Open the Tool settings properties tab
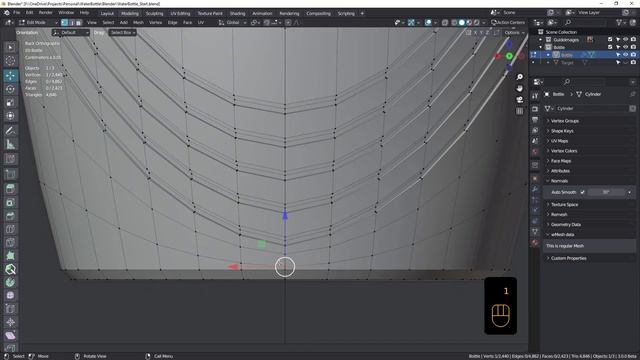The width and height of the screenshot is (640, 360). pyautogui.click(x=535, y=96)
